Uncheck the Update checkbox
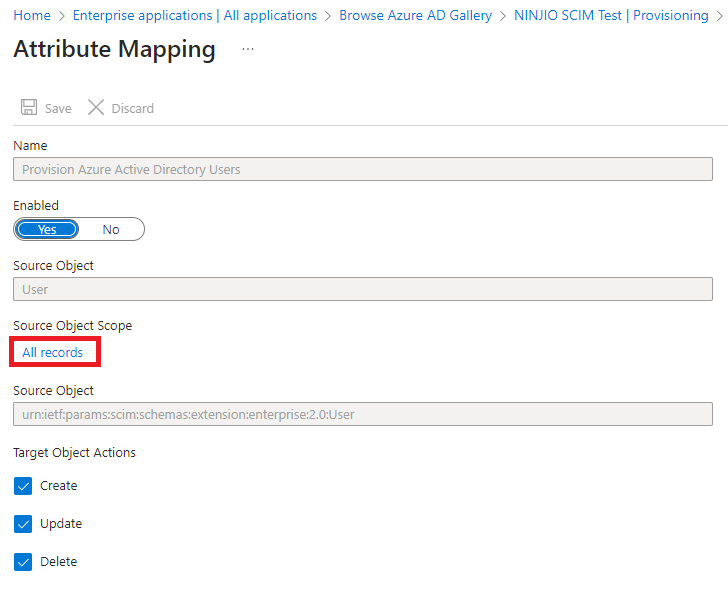Image resolution: width=728 pixels, height=591 pixels. 23,524
